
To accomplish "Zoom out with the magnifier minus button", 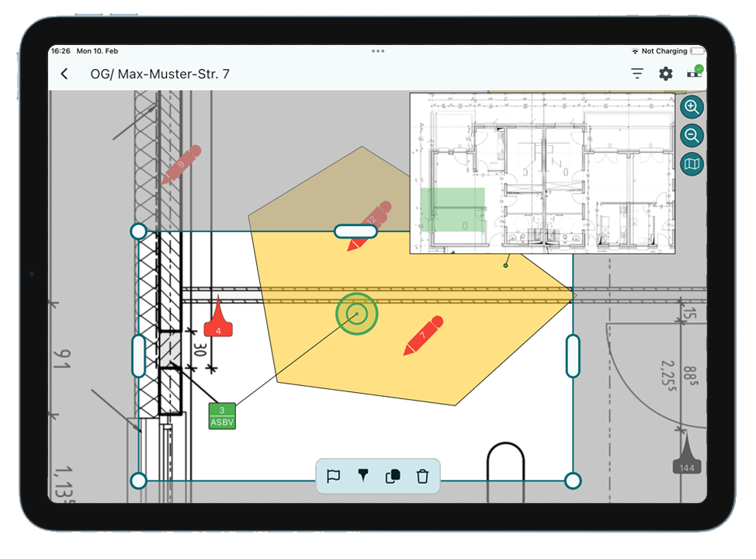I will point(692,136).
